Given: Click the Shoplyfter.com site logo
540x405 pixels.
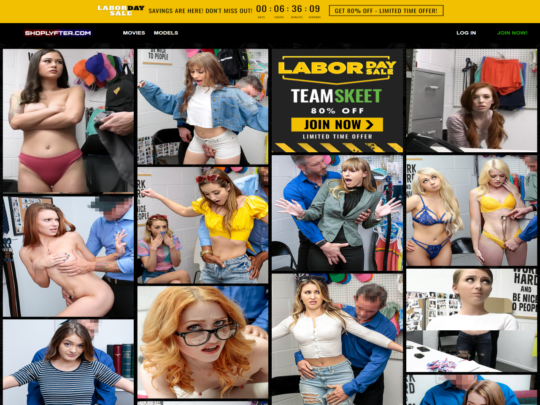Looking at the screenshot, I should coord(58,33).
